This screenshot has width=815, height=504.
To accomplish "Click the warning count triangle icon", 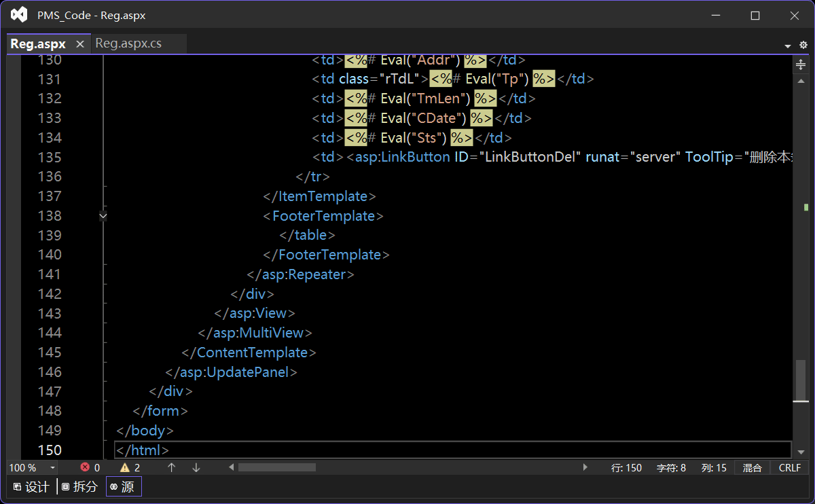I will pyautogui.click(x=125, y=467).
